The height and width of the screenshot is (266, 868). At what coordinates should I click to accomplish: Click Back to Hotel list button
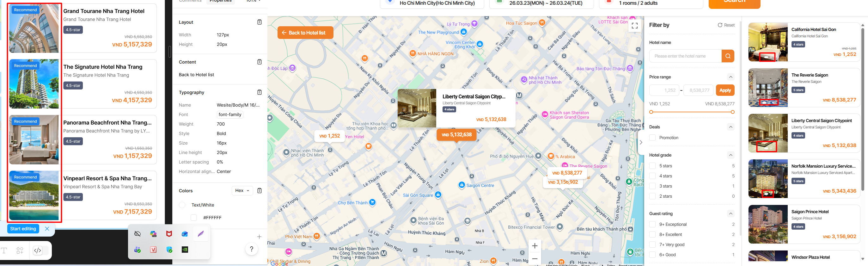pos(305,33)
